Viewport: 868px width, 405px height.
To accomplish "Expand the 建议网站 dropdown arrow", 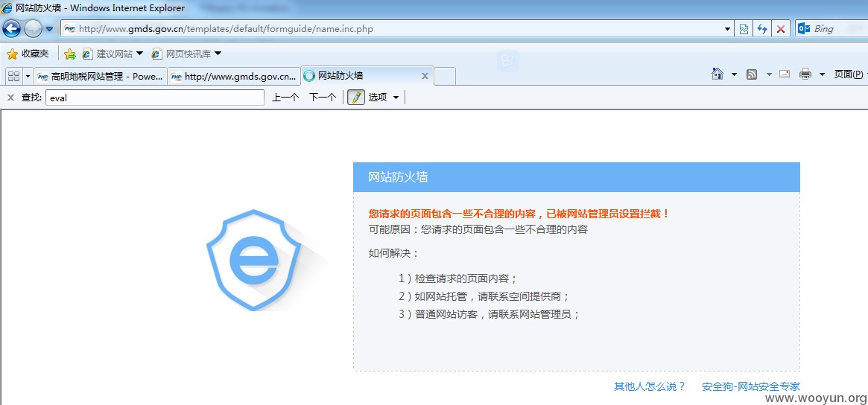I will (x=139, y=54).
